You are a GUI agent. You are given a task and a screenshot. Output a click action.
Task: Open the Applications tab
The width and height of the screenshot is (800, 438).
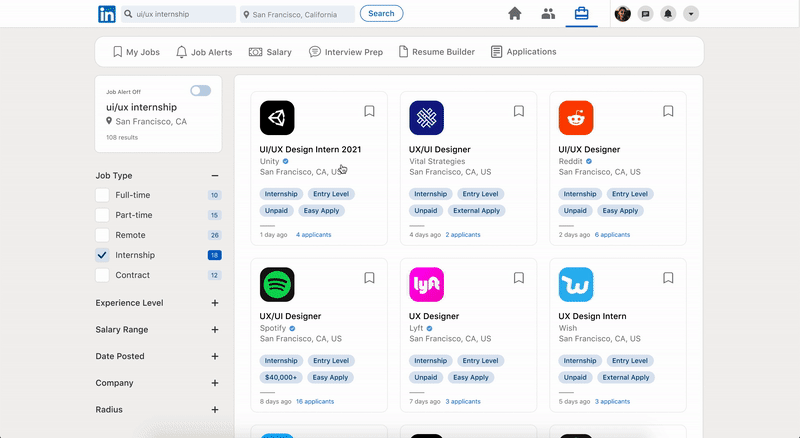[523, 52]
